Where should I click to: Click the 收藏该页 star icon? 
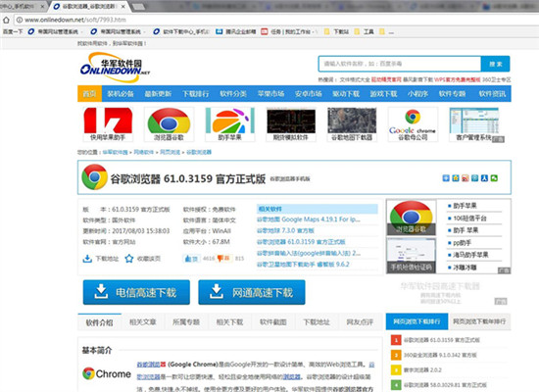click(129, 259)
